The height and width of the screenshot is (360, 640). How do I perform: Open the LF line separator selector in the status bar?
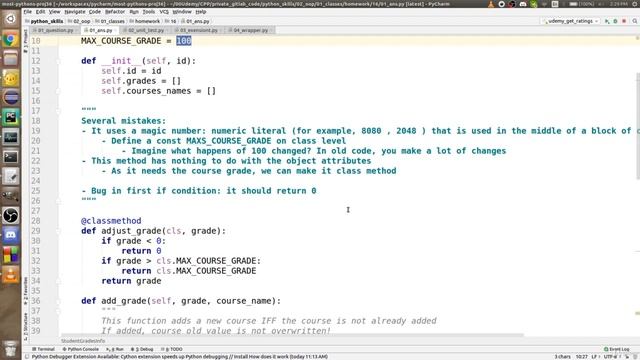[596, 356]
